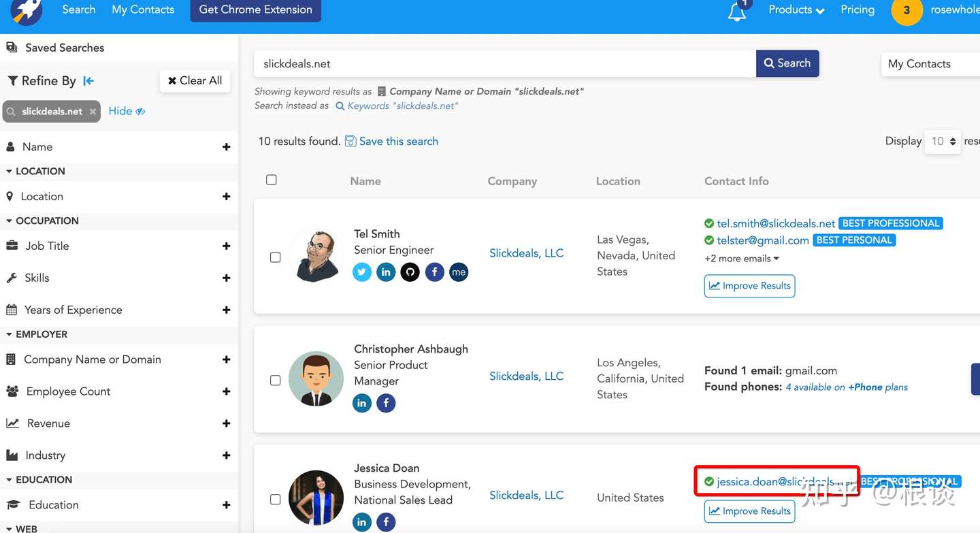
Task: Click the rocket logo icon
Action: coord(26,10)
